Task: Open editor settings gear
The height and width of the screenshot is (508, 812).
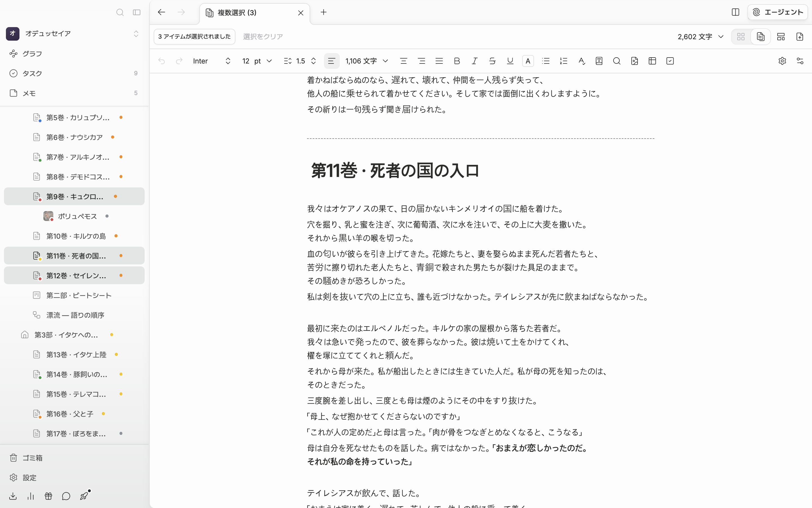Action: (782, 61)
